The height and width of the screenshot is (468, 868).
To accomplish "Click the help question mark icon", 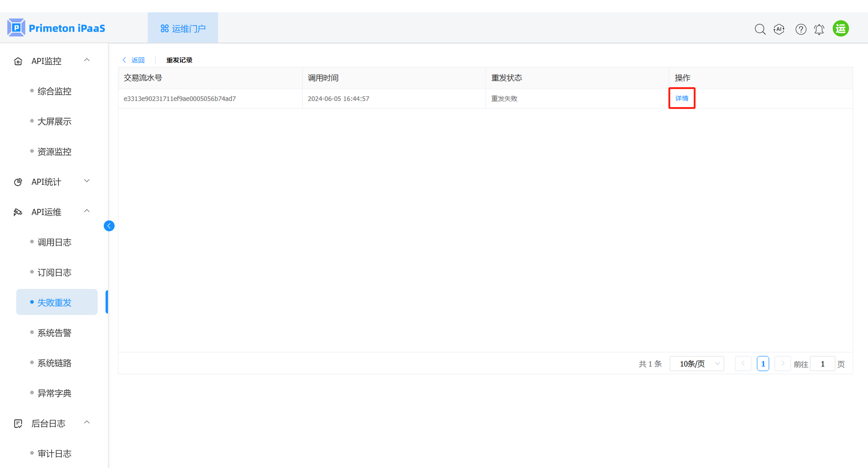I will [x=800, y=29].
